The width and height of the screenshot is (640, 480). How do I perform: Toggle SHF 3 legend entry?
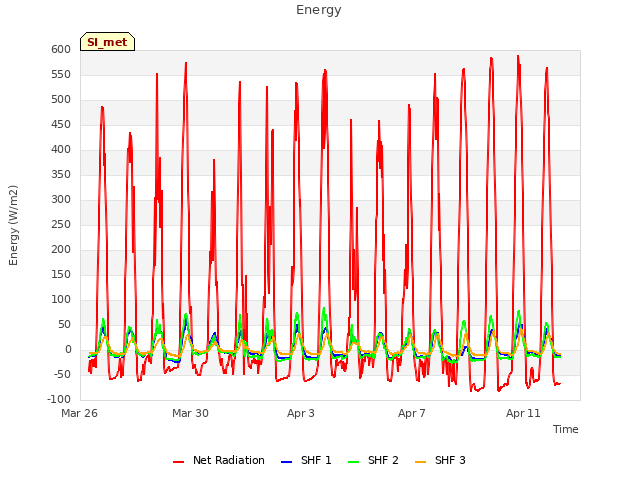coord(440,460)
